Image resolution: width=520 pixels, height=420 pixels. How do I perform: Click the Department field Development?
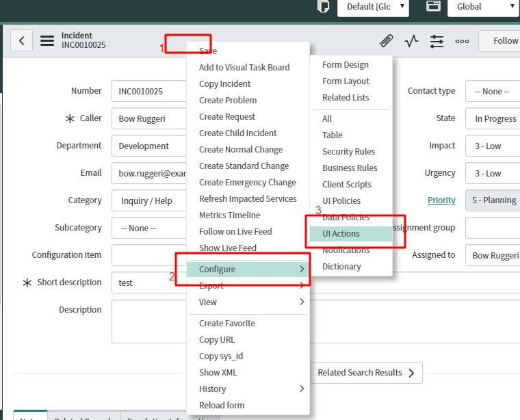[x=149, y=146]
